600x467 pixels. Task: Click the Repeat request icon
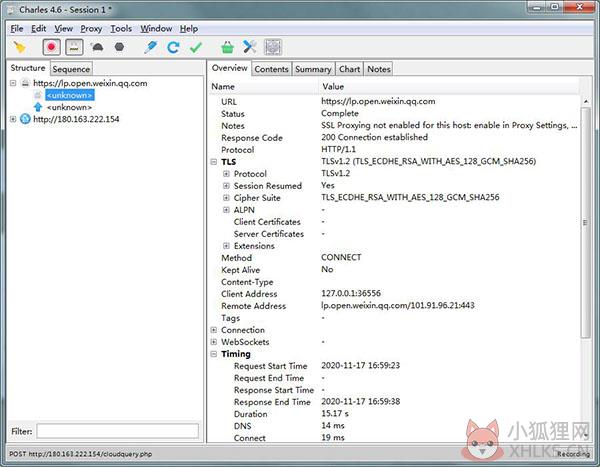173,47
